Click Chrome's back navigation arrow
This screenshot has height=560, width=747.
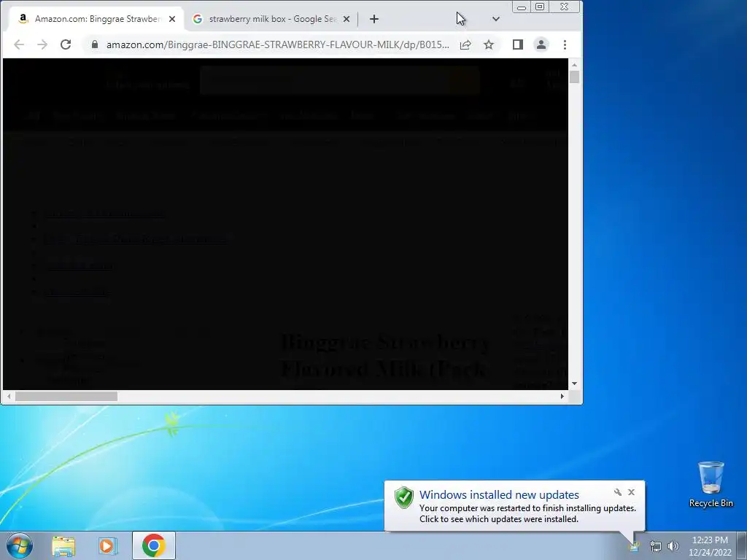(x=19, y=44)
